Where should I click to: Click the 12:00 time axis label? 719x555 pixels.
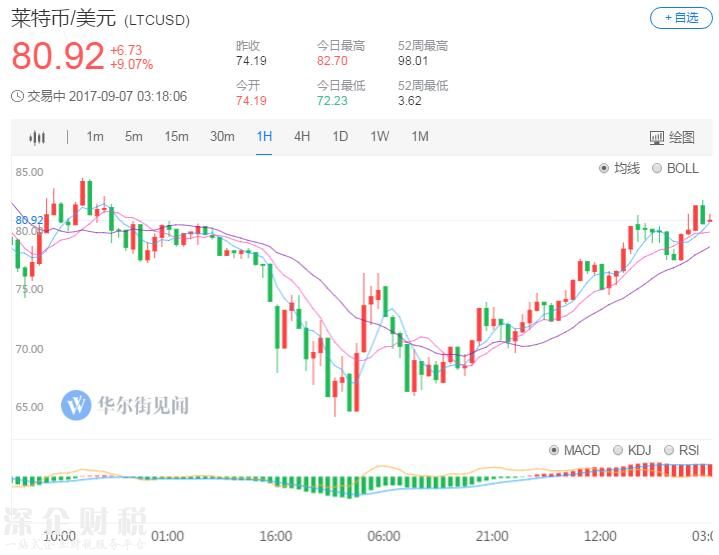point(600,536)
